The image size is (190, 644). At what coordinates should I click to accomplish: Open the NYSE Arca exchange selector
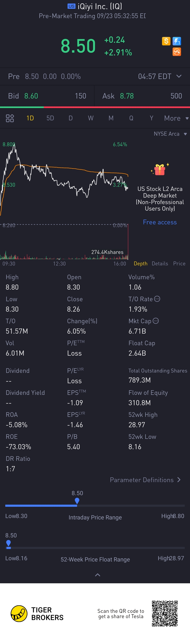click(x=170, y=134)
